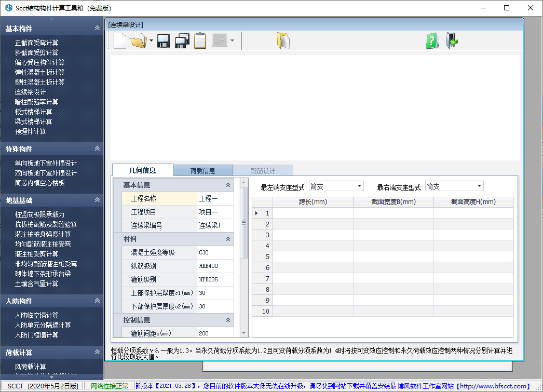Click property panel scrollbar down arrow
This screenshot has height=392, width=543.
244,333
